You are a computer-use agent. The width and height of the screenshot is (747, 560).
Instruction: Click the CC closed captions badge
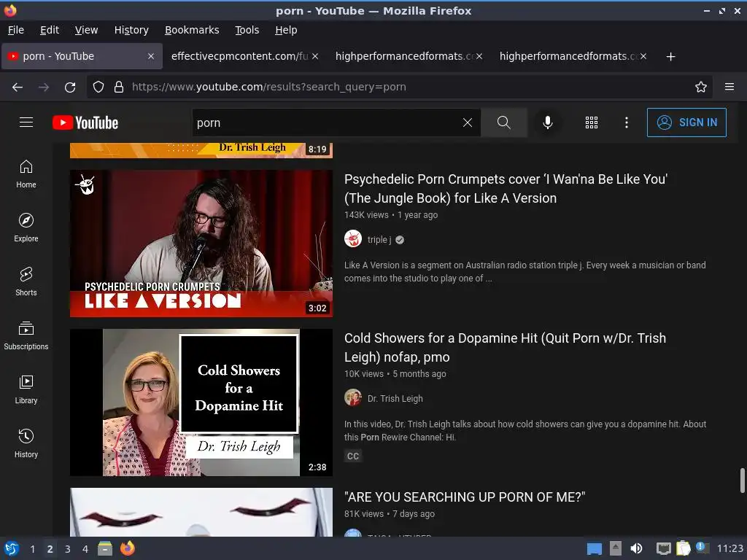click(x=353, y=456)
